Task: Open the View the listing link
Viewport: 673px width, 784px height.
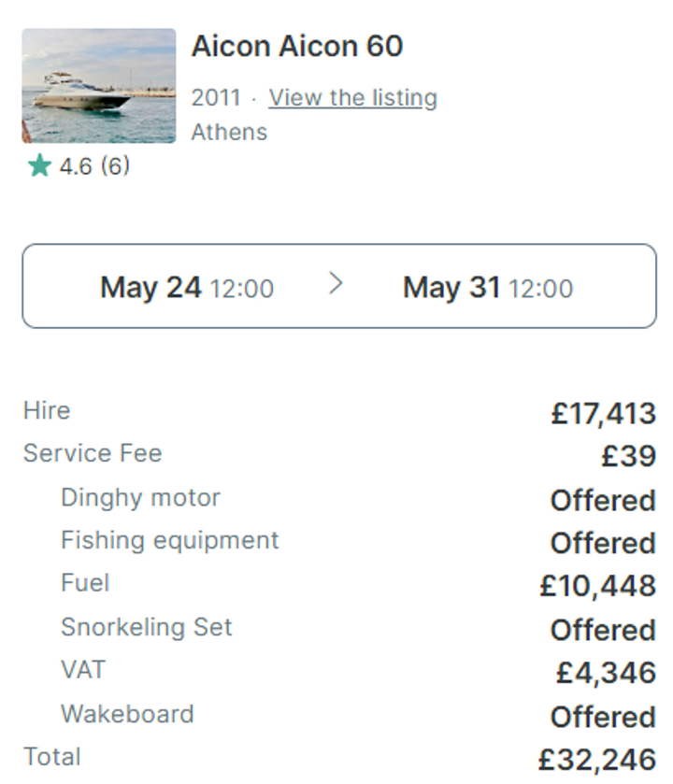Action: [x=353, y=97]
